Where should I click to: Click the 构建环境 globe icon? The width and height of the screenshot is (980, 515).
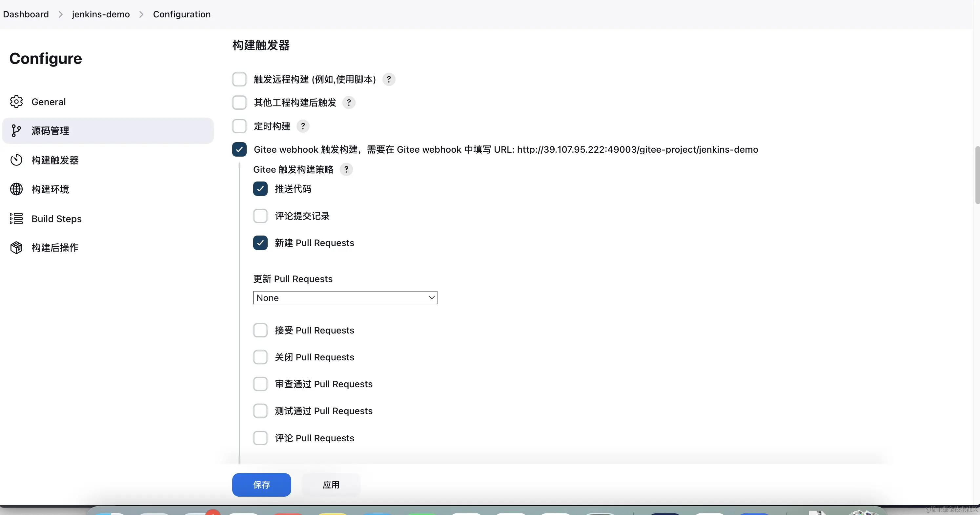pos(16,189)
